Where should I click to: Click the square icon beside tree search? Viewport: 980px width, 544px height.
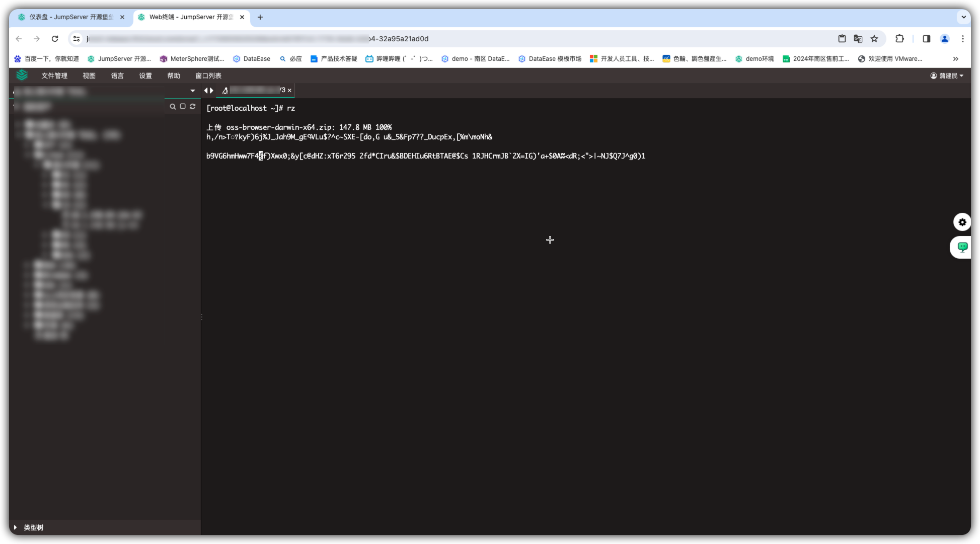click(x=183, y=107)
